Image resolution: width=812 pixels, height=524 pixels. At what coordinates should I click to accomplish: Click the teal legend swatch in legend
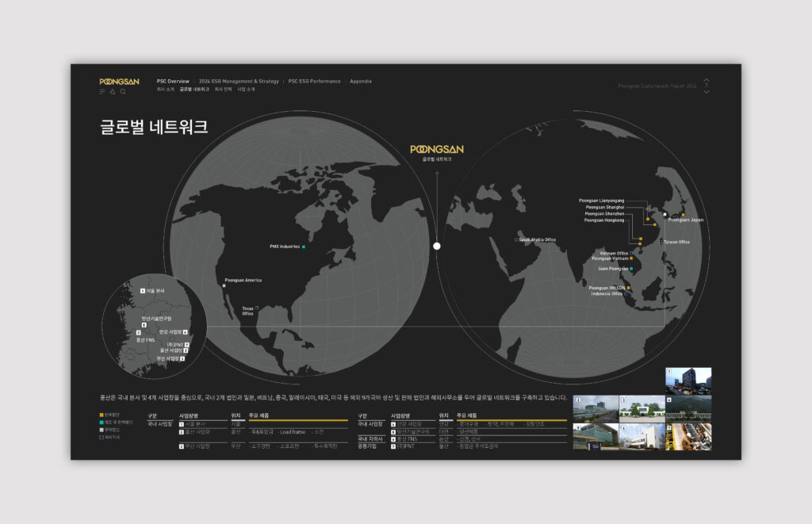101,422
